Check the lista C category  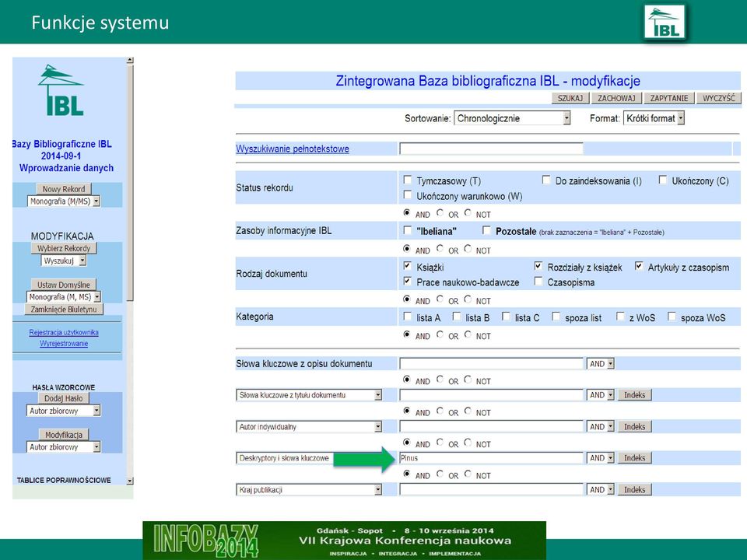506,317
